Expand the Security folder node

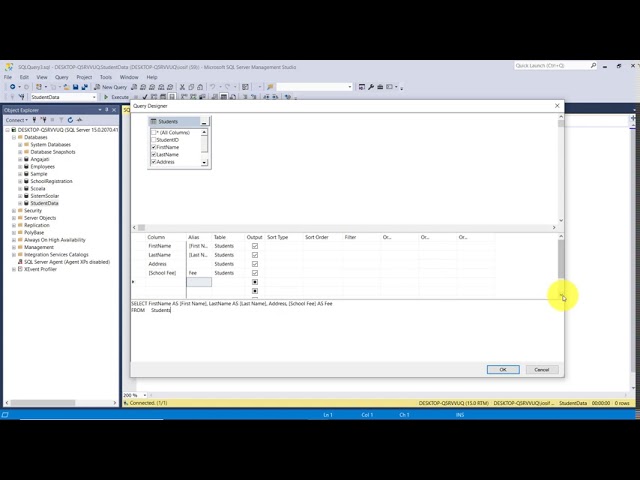[14, 211]
